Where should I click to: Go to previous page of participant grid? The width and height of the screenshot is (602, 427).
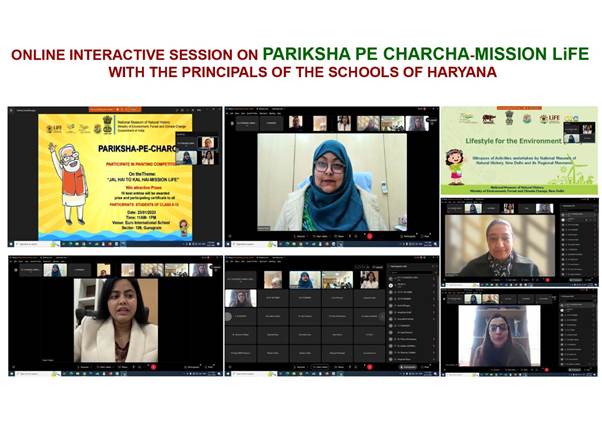click(228, 316)
